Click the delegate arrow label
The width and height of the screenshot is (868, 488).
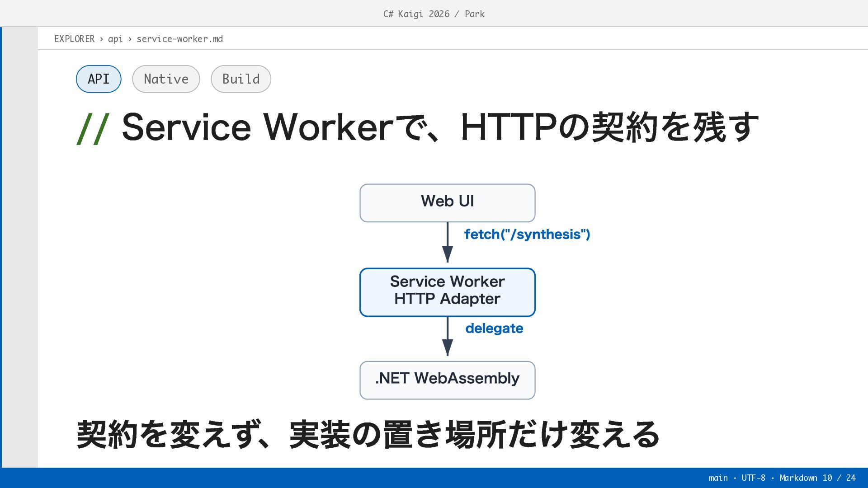(494, 328)
